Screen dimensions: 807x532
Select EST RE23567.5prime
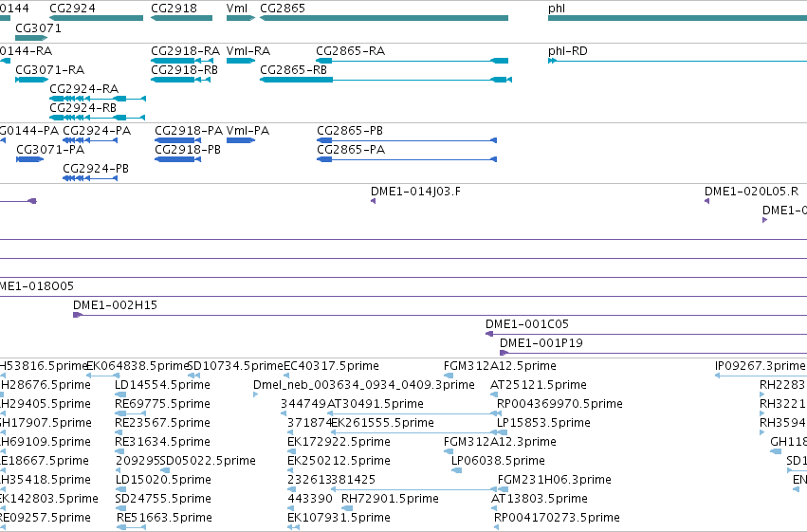coord(119,433)
